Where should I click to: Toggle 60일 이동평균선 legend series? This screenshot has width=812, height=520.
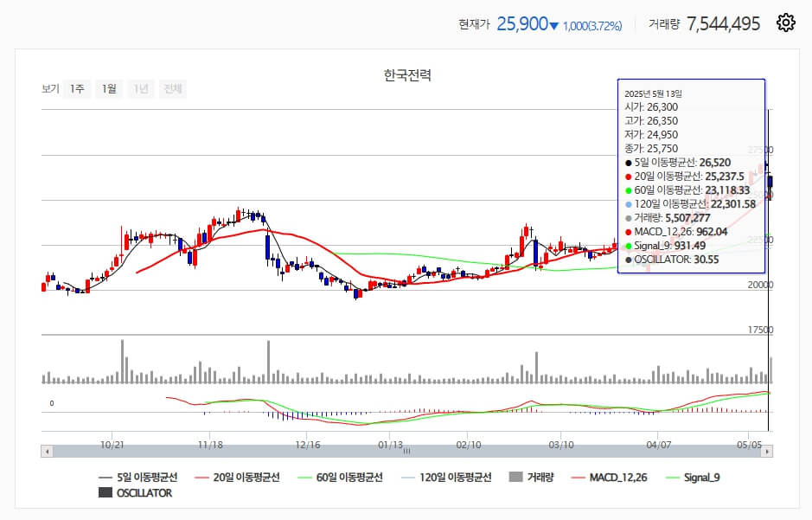pos(340,477)
